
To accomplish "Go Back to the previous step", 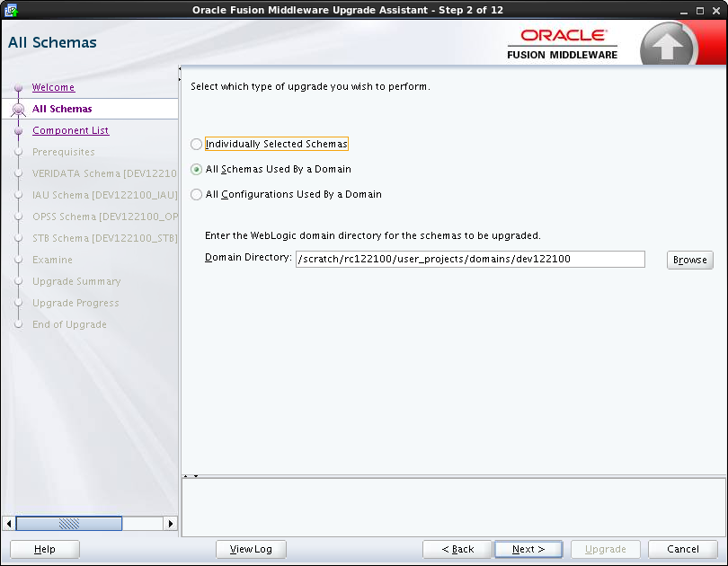I will [x=457, y=549].
